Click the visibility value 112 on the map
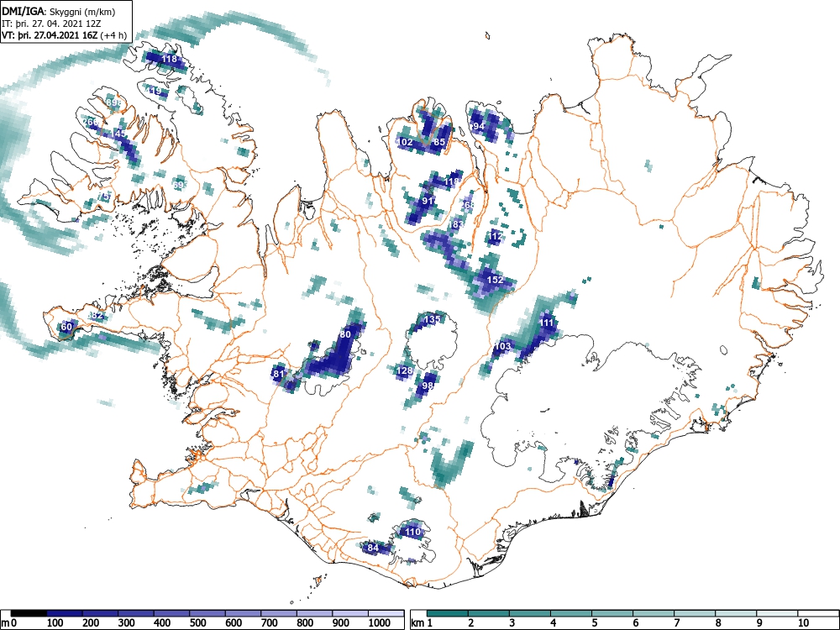Screen dimensions: 840x630 tap(496, 236)
